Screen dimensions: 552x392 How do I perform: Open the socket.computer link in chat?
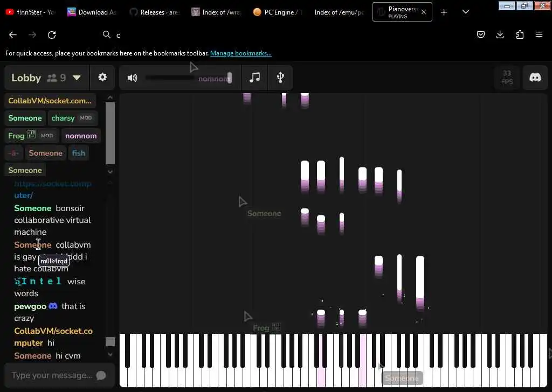pyautogui.click(x=53, y=189)
